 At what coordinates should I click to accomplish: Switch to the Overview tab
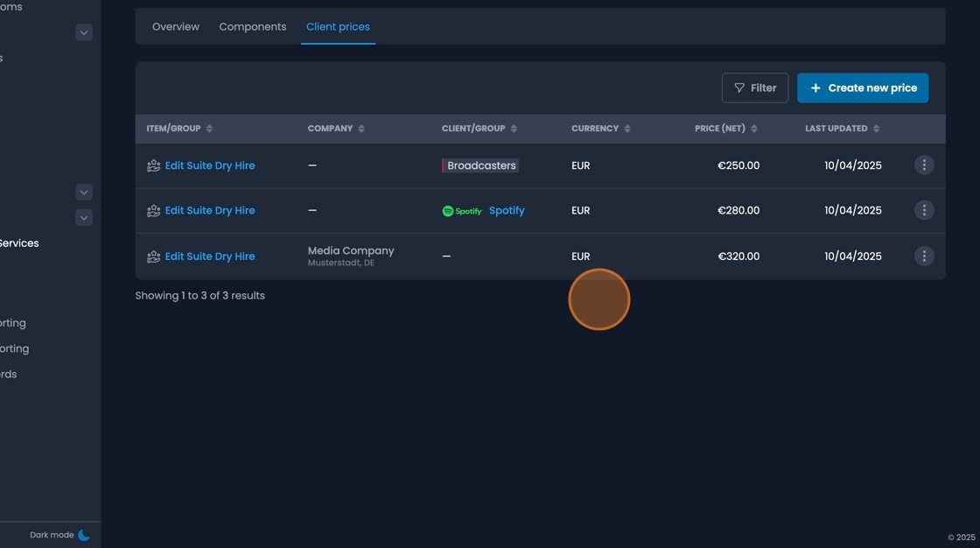[x=175, y=26]
